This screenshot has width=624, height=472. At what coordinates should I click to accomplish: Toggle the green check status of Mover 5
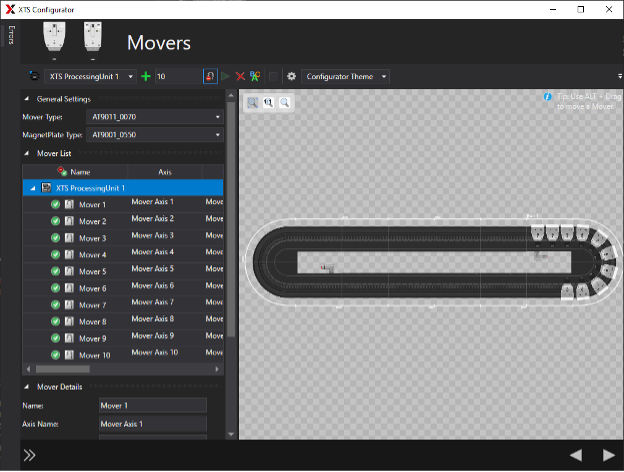(x=56, y=272)
